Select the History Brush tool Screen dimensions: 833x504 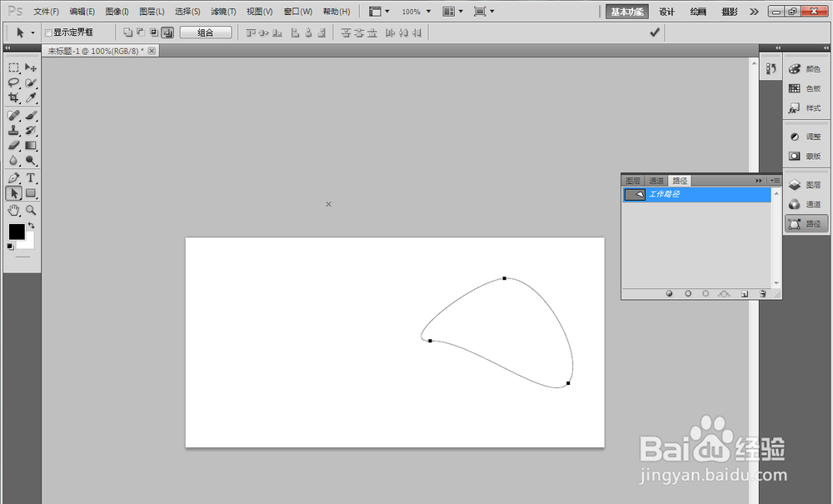[x=31, y=130]
